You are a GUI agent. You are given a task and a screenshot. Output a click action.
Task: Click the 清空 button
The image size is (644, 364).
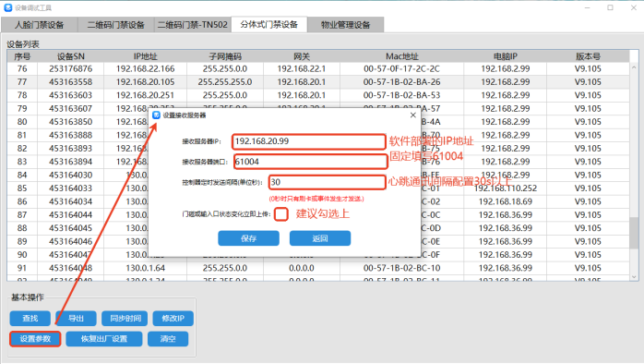(x=168, y=339)
